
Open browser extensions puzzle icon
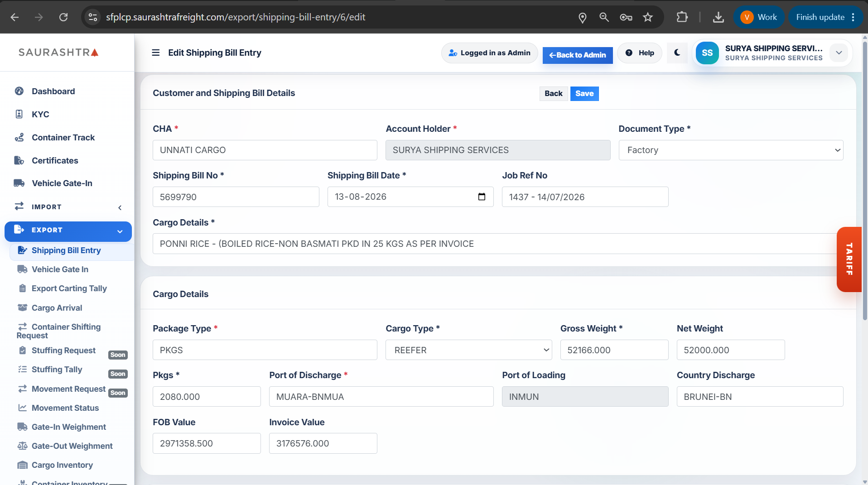[682, 17]
